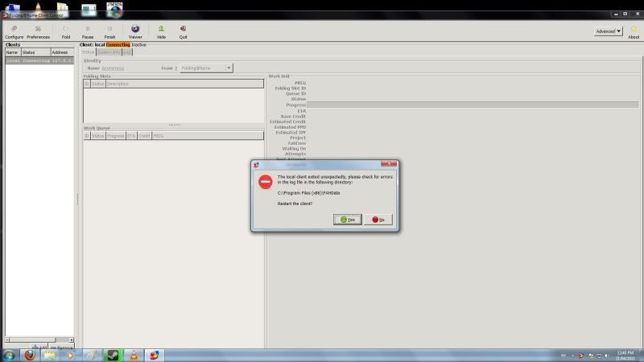644x362 pixels.
Task: Click the Finish toolbar icon
Action: click(109, 31)
